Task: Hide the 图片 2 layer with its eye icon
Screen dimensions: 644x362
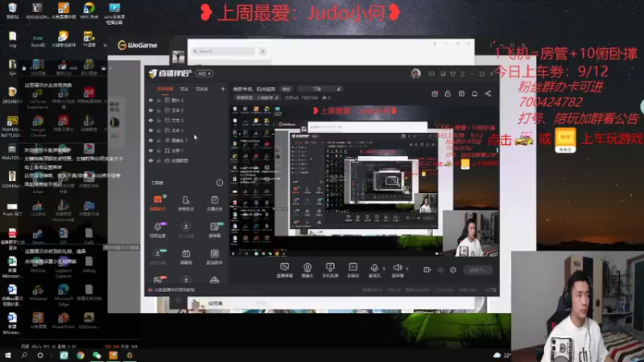Action: pyautogui.click(x=151, y=100)
